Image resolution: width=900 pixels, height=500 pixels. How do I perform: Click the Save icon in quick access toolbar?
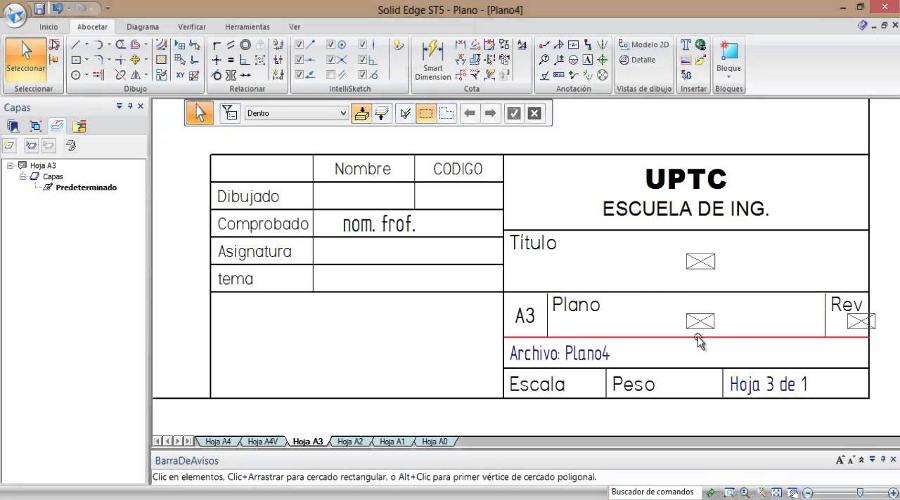40,8
